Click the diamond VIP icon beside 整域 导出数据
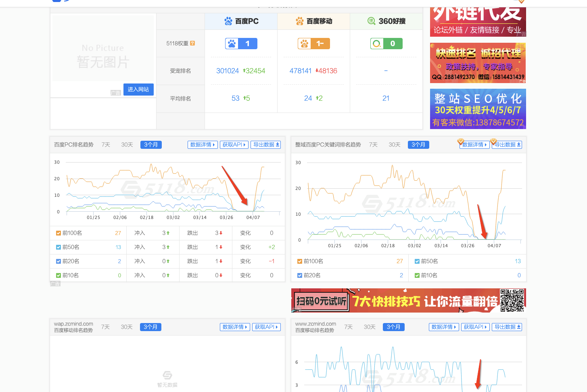587x392 pixels. (493, 142)
